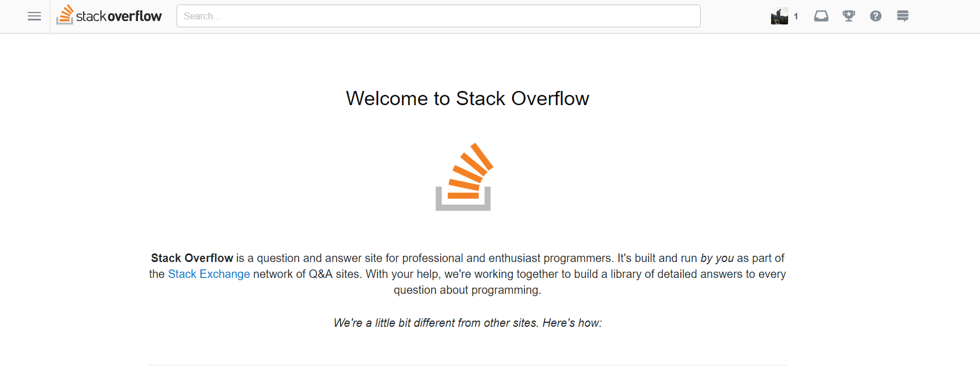Click inside the Search field
980x370 pixels.
coord(438,16)
